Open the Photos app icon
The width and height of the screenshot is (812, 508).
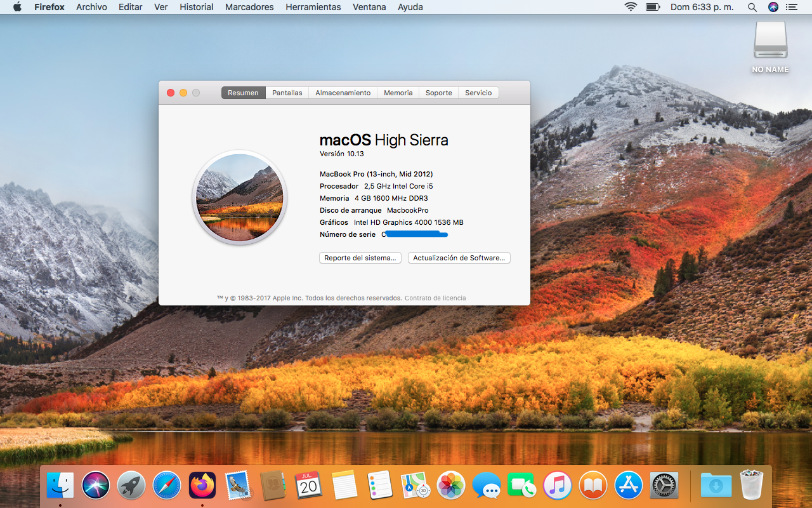pyautogui.click(x=451, y=486)
